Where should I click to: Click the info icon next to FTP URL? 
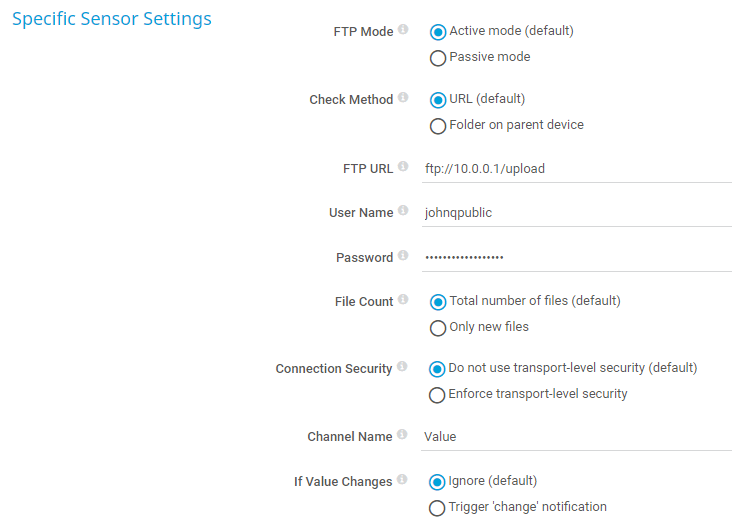[403, 167]
